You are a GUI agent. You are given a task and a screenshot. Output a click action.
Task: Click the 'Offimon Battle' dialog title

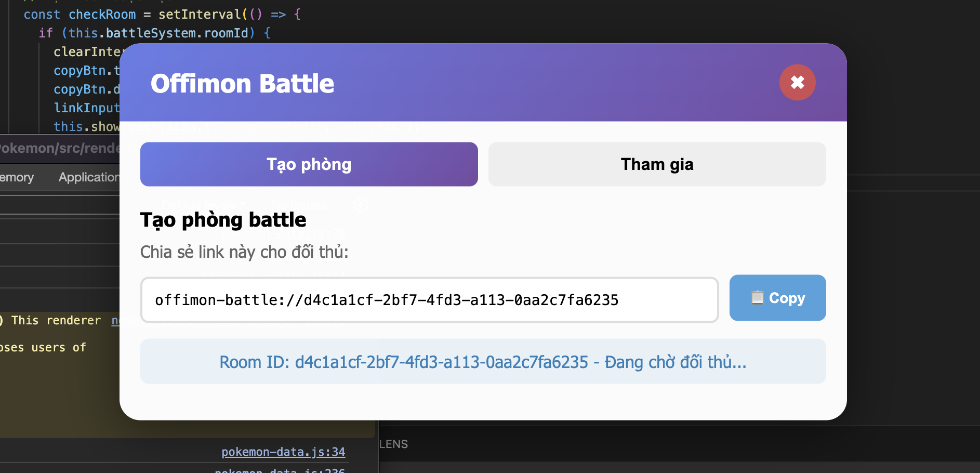[x=242, y=84]
